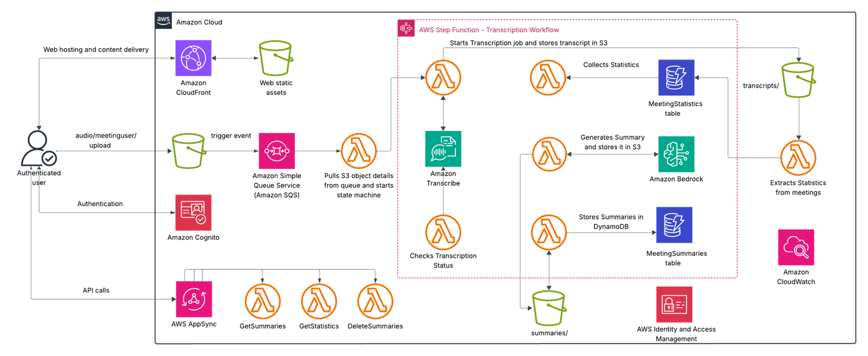Screen dimensions: 868x356
Task: Select the Lambda below the Transcribe icon
Action: (x=443, y=232)
